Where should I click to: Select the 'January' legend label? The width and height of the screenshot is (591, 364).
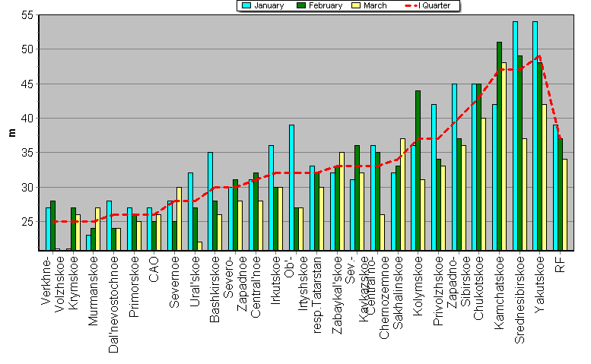tap(268, 5)
